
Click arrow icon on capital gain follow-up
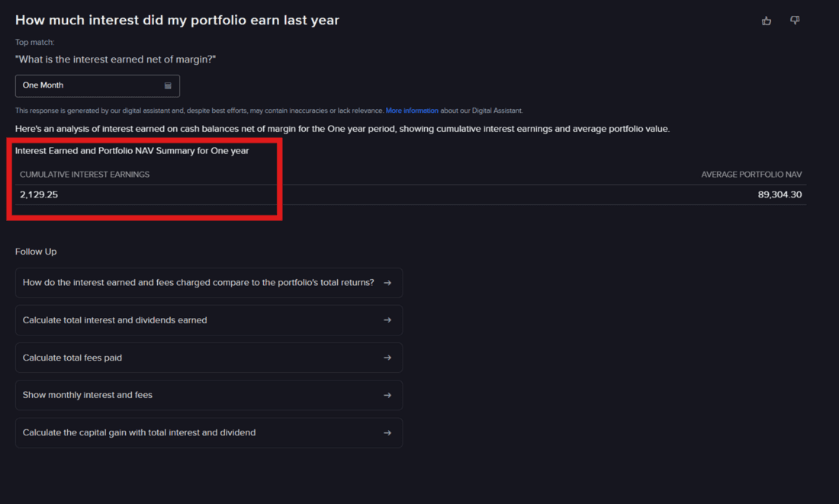point(387,432)
